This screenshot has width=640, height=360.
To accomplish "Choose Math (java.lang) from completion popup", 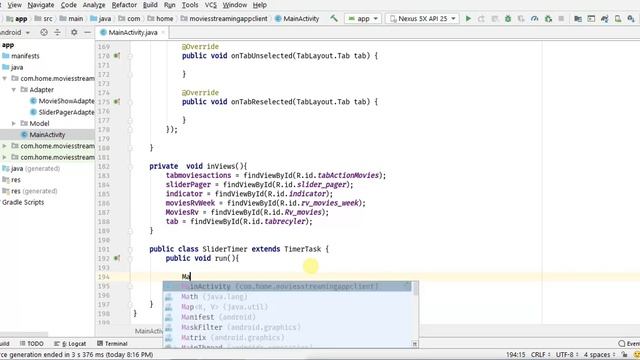I will click(x=288, y=297).
